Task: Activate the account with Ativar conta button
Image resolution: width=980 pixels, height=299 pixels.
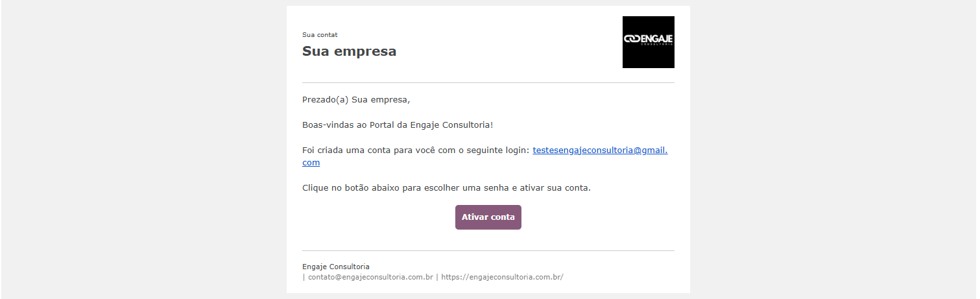Action: 488,217
